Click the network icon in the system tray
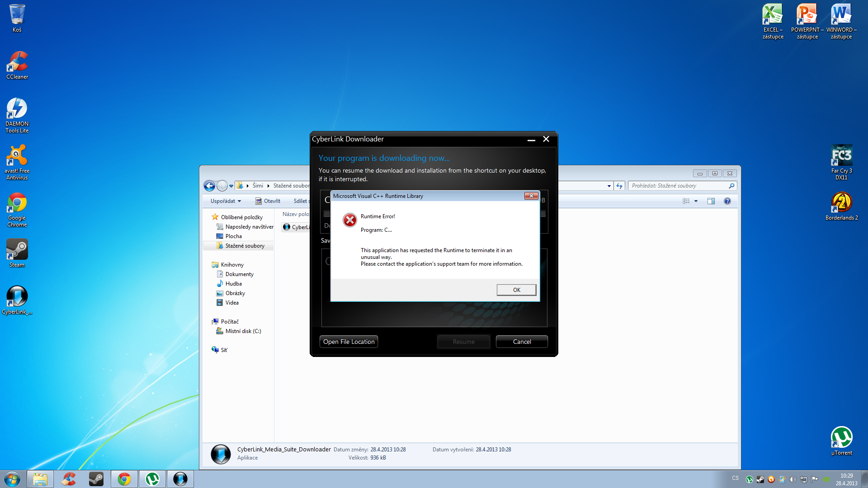 coord(803,479)
